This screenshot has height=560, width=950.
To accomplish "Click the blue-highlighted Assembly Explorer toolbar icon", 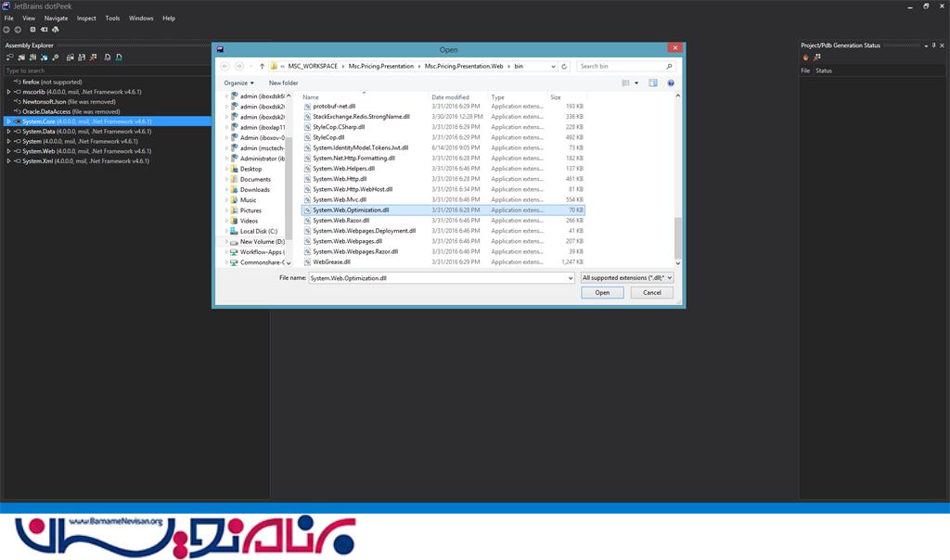I will (x=44, y=57).
